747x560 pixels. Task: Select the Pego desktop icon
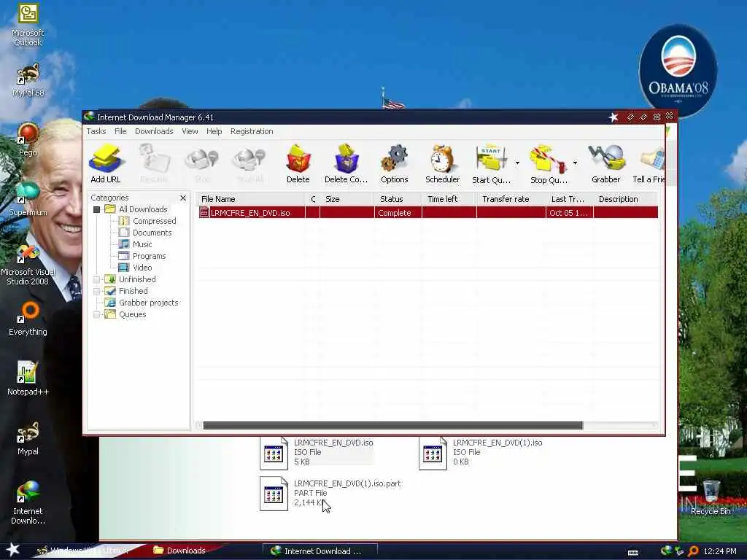click(x=28, y=139)
